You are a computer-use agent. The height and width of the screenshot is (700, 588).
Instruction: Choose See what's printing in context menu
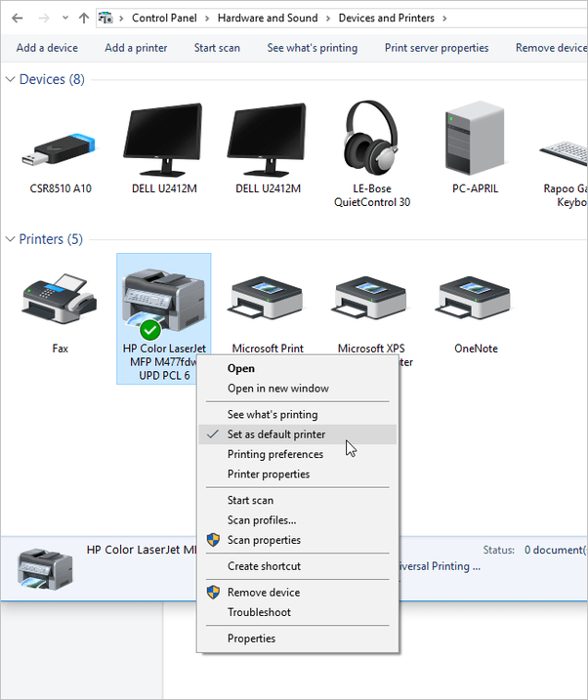click(297, 414)
